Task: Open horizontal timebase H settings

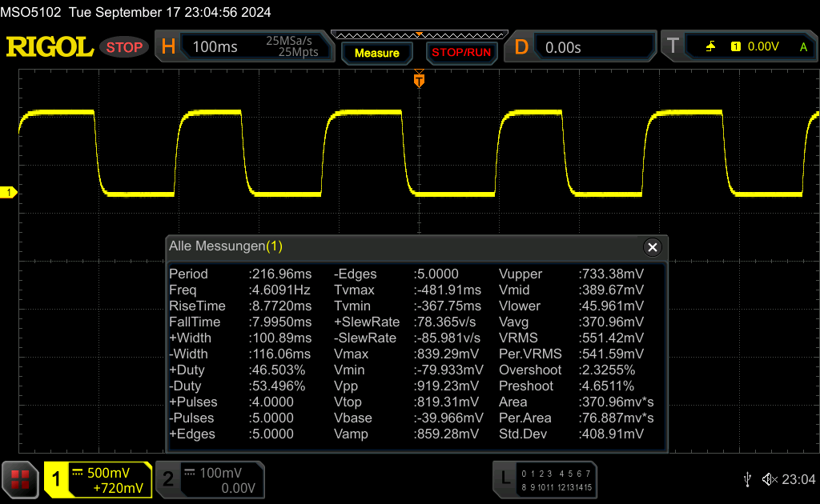Action: click(x=168, y=47)
